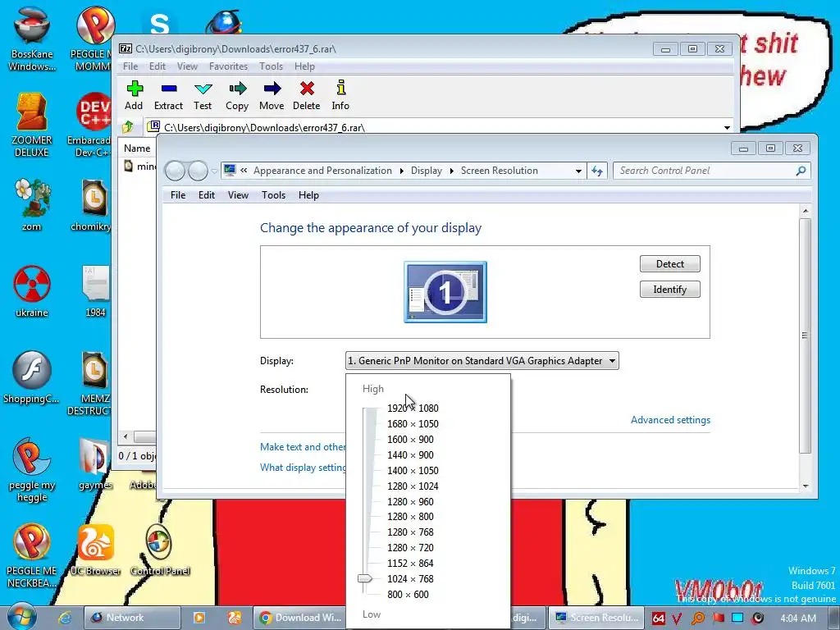Image resolution: width=840 pixels, height=630 pixels.
Task: Click the Test icon in 7-Zip
Action: click(203, 89)
